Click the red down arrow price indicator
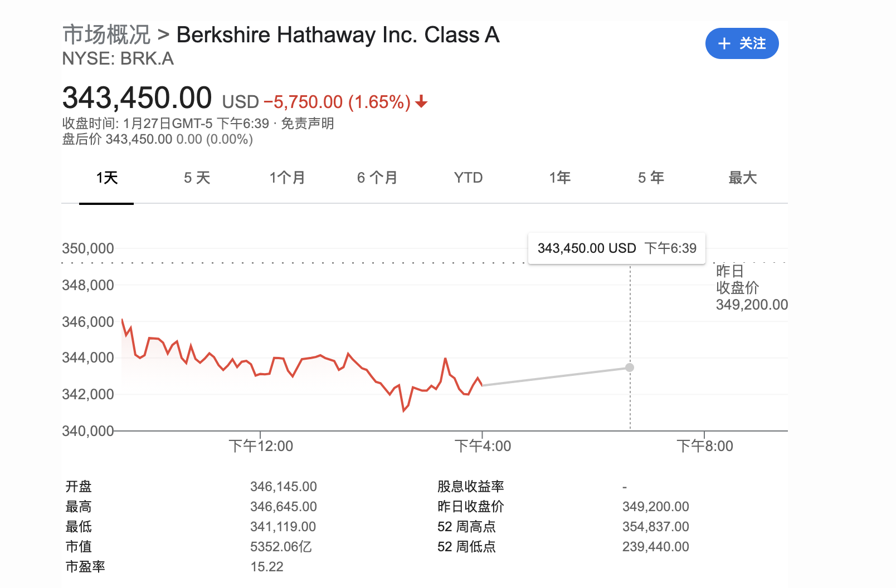 click(x=421, y=101)
